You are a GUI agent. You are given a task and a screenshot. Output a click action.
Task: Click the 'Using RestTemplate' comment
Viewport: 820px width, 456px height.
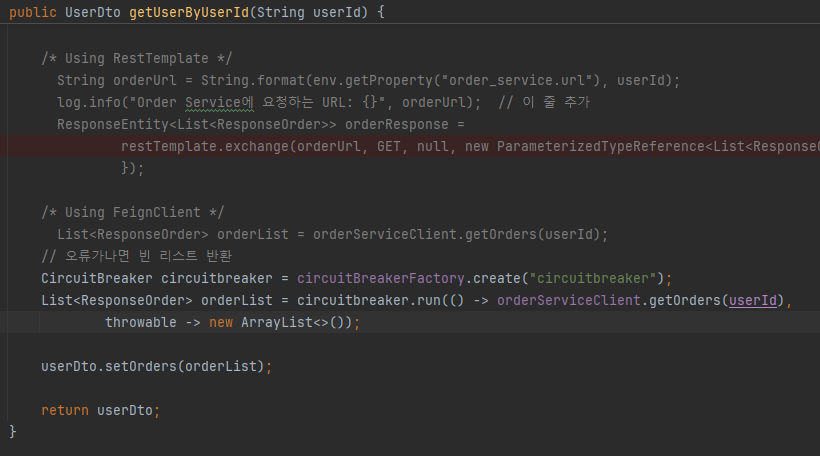136,58
